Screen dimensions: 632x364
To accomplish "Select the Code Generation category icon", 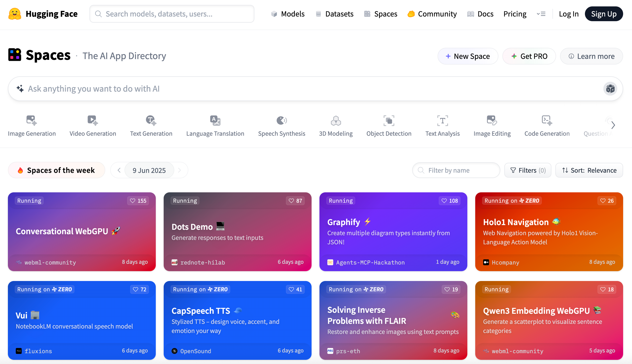I will tap(547, 120).
